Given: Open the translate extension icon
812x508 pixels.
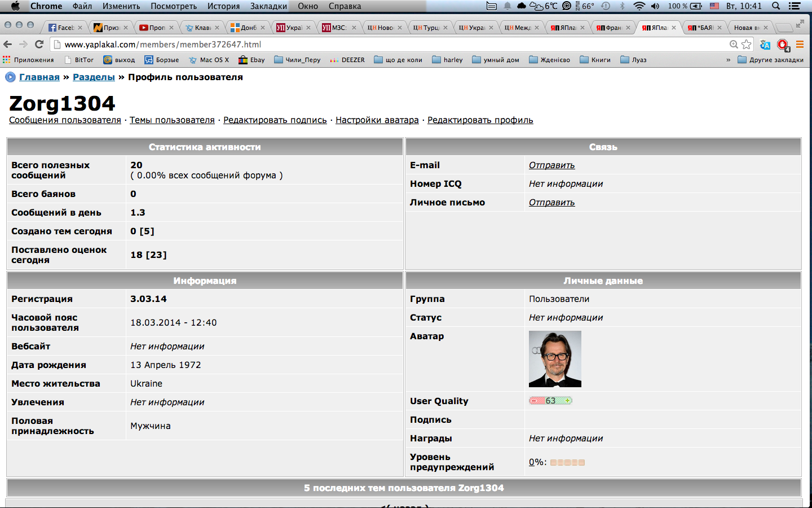Looking at the screenshot, I should point(765,44).
